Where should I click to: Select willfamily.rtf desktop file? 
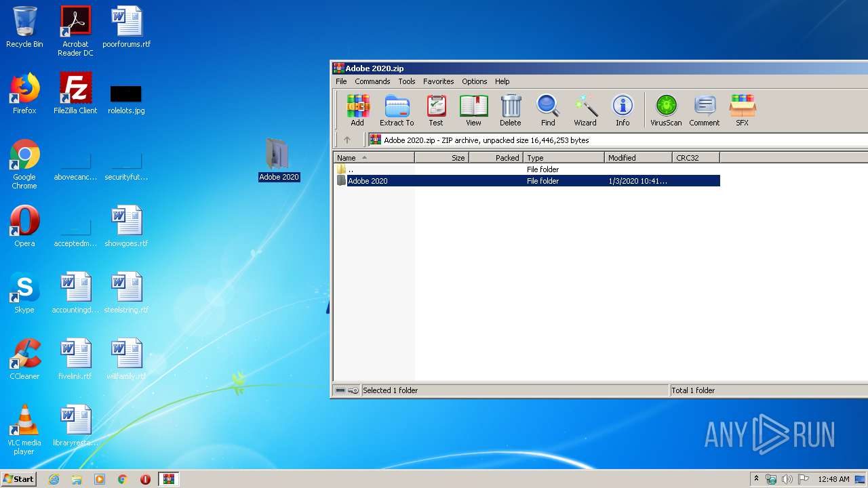point(126,359)
